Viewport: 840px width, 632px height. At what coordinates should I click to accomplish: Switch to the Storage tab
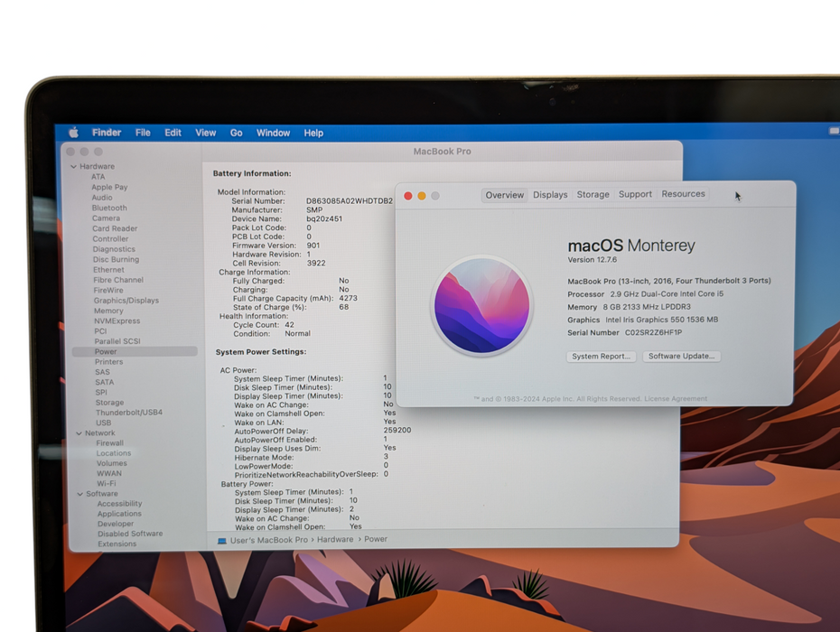pyautogui.click(x=593, y=194)
